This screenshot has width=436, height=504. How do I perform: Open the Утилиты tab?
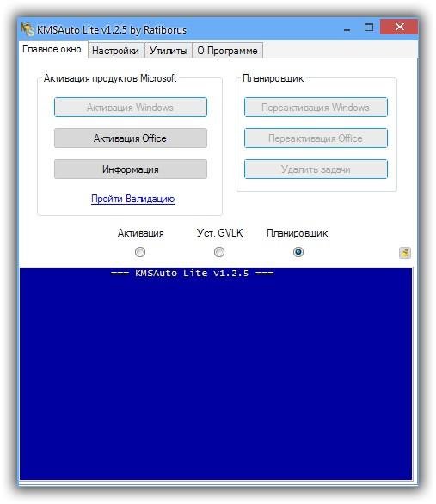tap(168, 51)
